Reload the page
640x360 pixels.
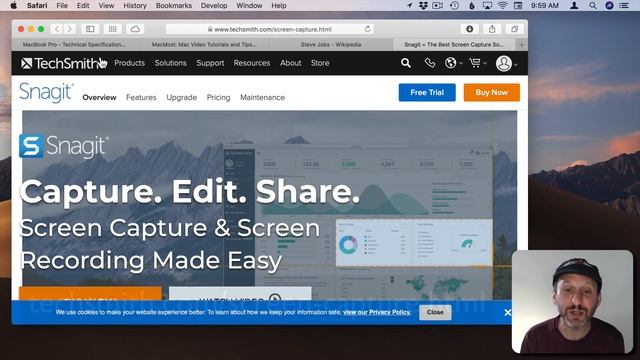[x=367, y=29]
